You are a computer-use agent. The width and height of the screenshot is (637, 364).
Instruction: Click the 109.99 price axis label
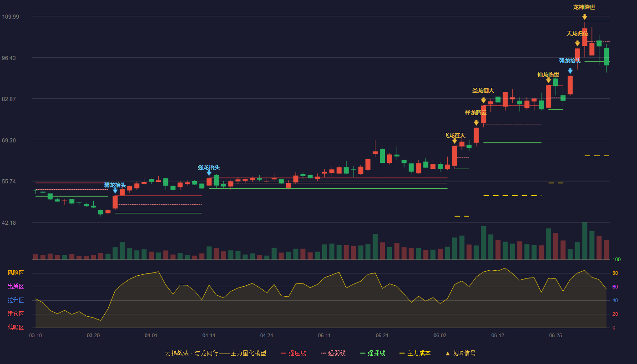(10, 17)
